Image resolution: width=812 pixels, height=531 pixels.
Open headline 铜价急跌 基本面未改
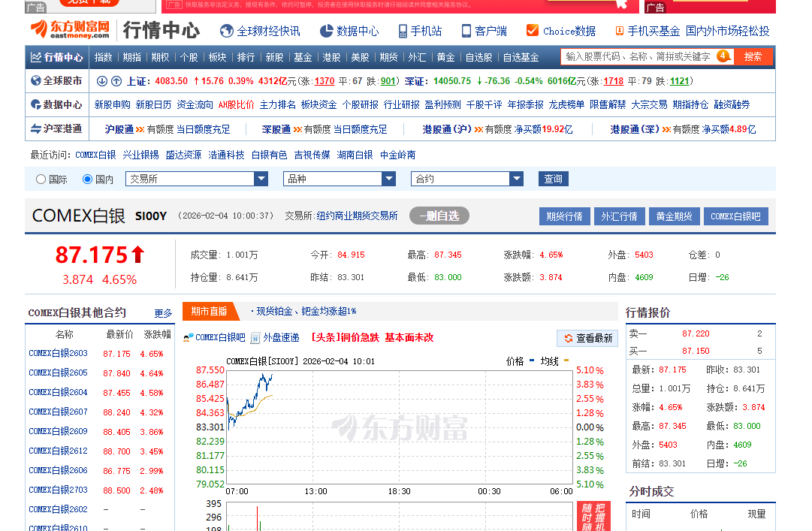tap(373, 337)
